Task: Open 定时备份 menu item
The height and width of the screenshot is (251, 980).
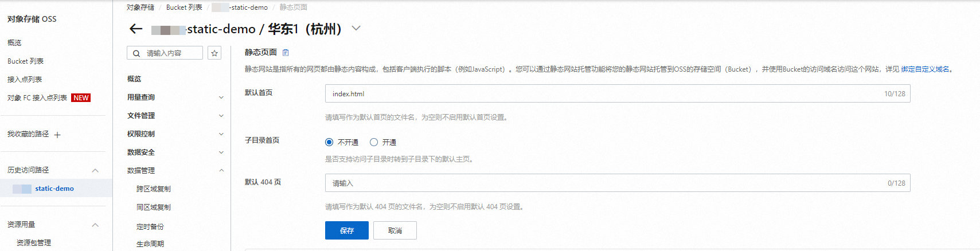Action: pyautogui.click(x=150, y=227)
